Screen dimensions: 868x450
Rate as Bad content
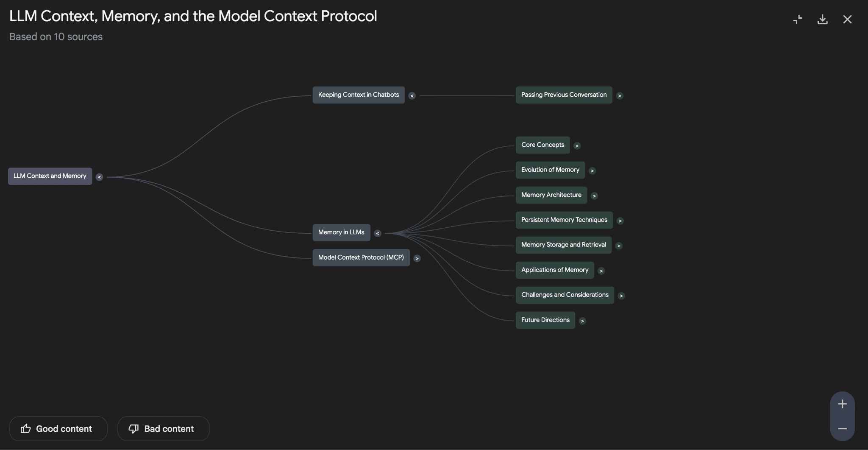click(x=163, y=429)
